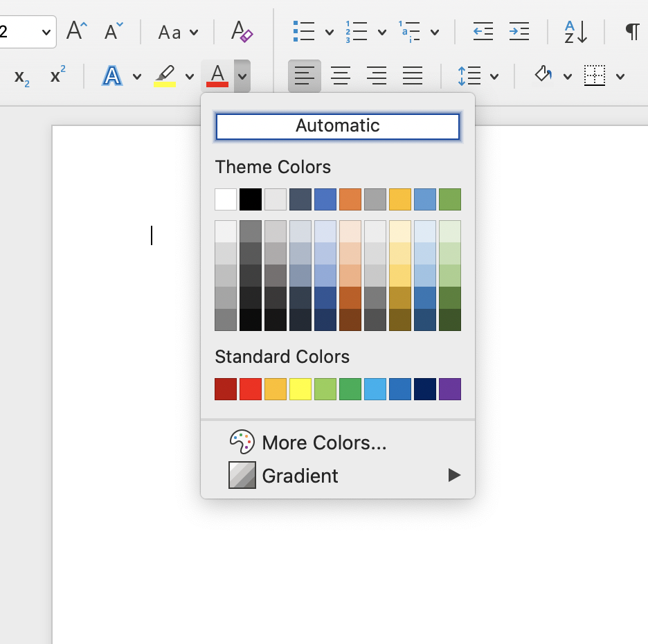
Task: Apply subscript formatting
Action: [x=22, y=76]
